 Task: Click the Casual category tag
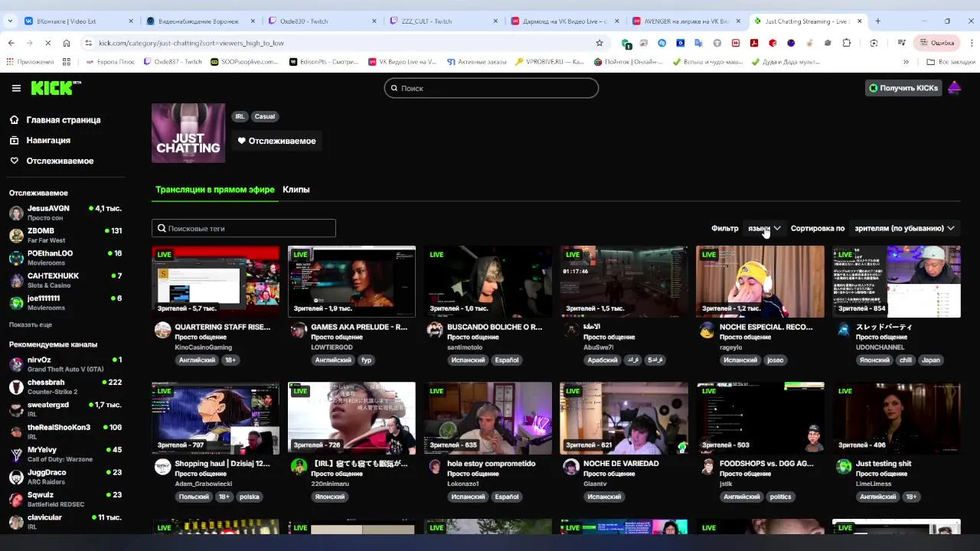(x=265, y=116)
